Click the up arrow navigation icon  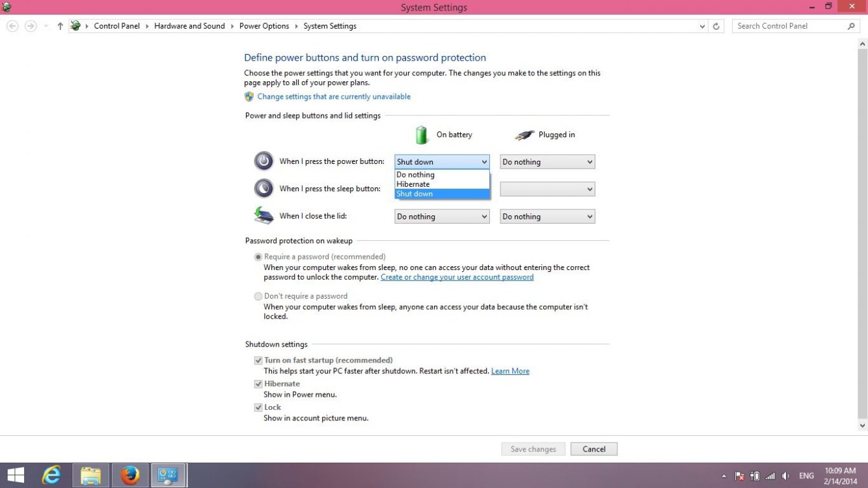(60, 26)
